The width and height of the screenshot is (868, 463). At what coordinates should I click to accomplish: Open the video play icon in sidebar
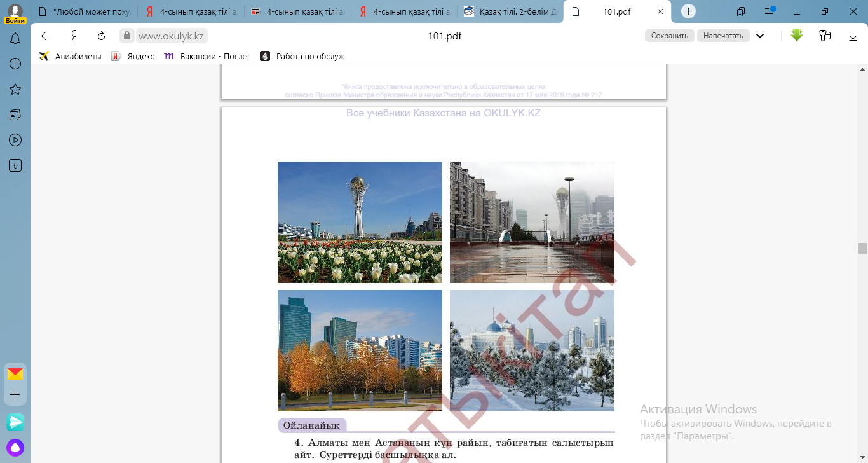coord(15,140)
